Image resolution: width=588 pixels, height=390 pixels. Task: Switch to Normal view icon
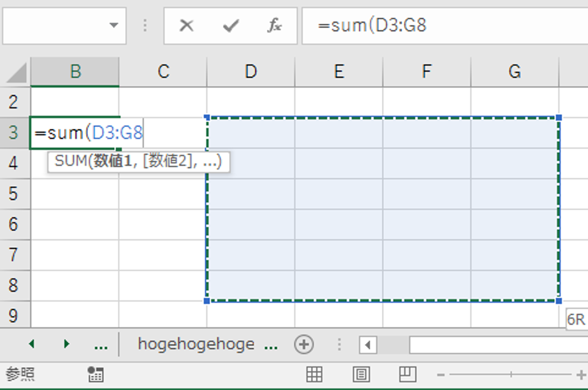pyautogui.click(x=314, y=374)
